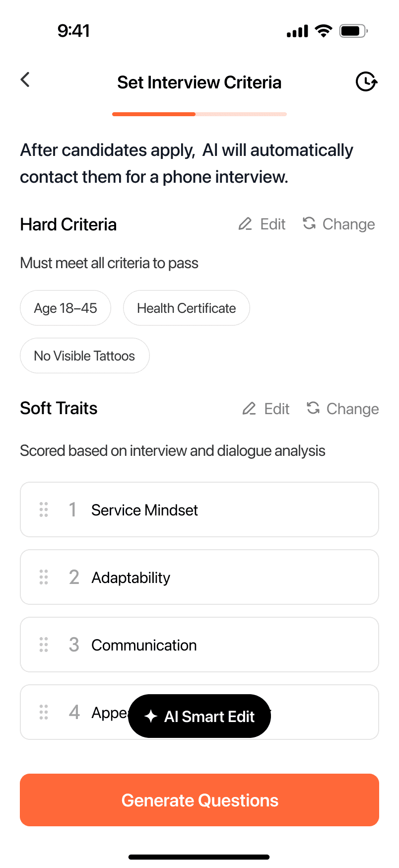This screenshot has height=868, width=399.
Task: Grab drag handle for Service Mindset
Action: click(x=44, y=509)
